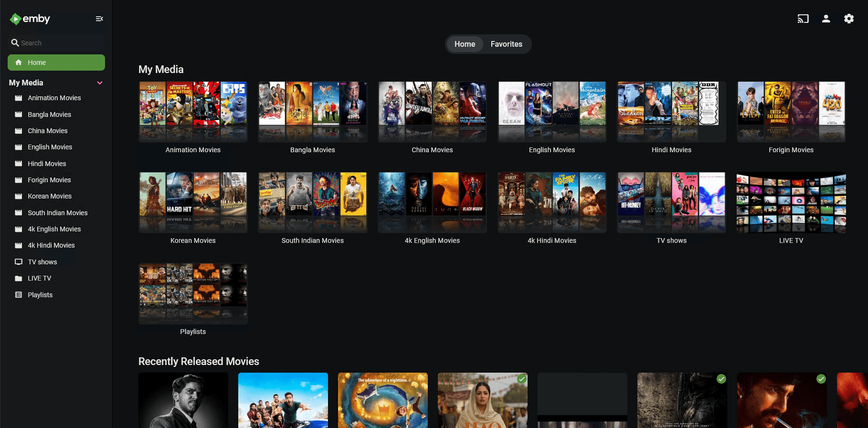Click the Cast to device icon
Screen dimensions: 868x428
pyautogui.click(x=803, y=19)
